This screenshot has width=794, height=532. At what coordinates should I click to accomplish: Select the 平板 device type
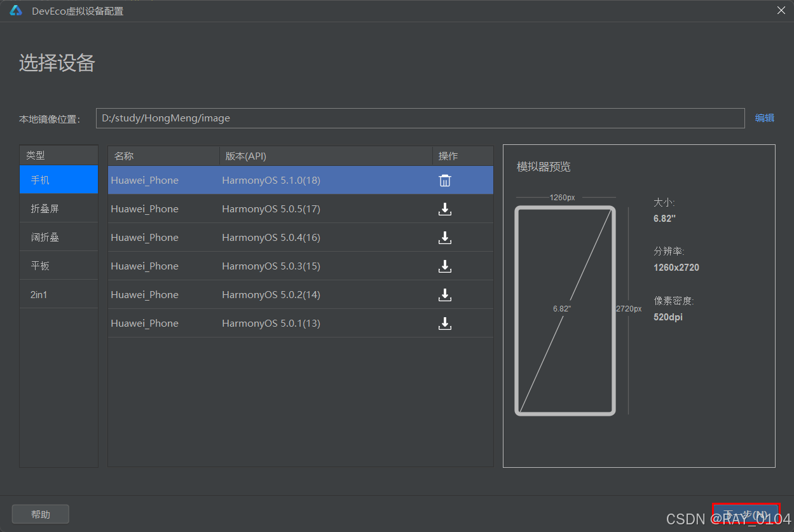click(x=59, y=266)
